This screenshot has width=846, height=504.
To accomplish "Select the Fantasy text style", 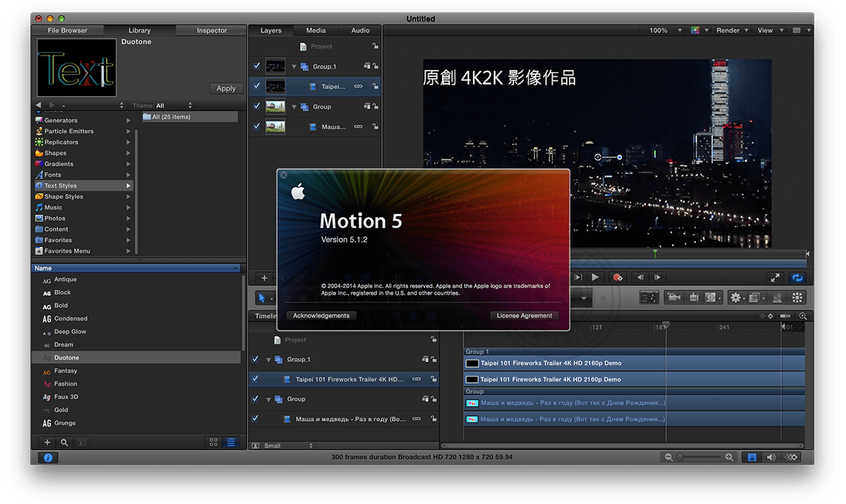I will 136,371.
